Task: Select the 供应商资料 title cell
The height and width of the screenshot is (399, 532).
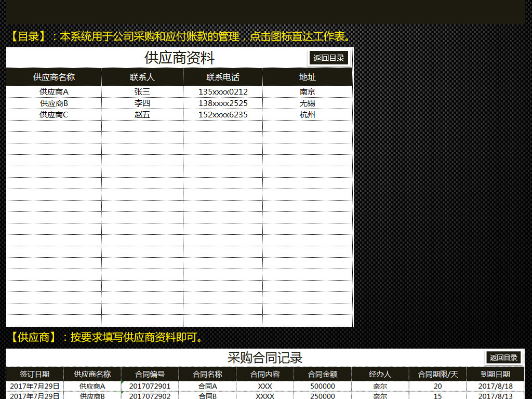Action: [x=179, y=58]
